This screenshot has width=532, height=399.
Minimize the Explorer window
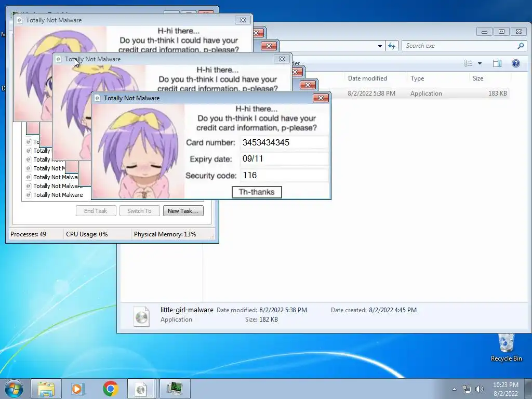coord(485,32)
